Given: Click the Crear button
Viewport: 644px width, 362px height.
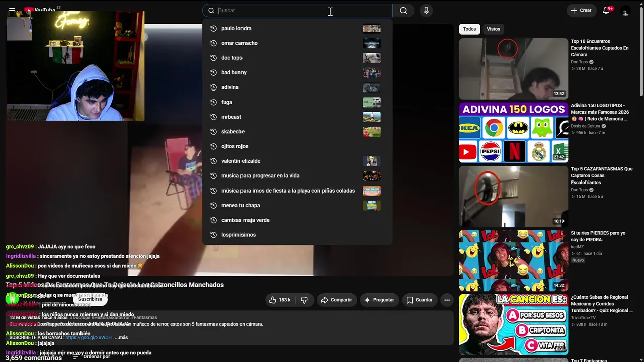Looking at the screenshot, I should point(581,10).
